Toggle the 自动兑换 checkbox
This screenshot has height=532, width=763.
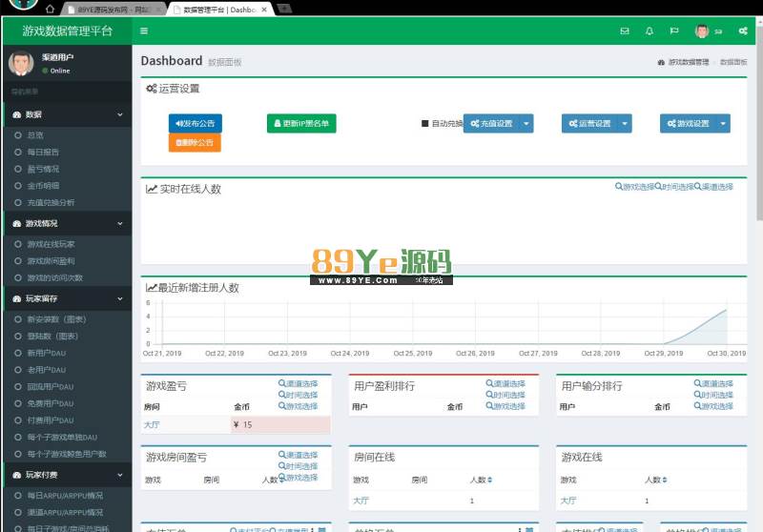(424, 124)
